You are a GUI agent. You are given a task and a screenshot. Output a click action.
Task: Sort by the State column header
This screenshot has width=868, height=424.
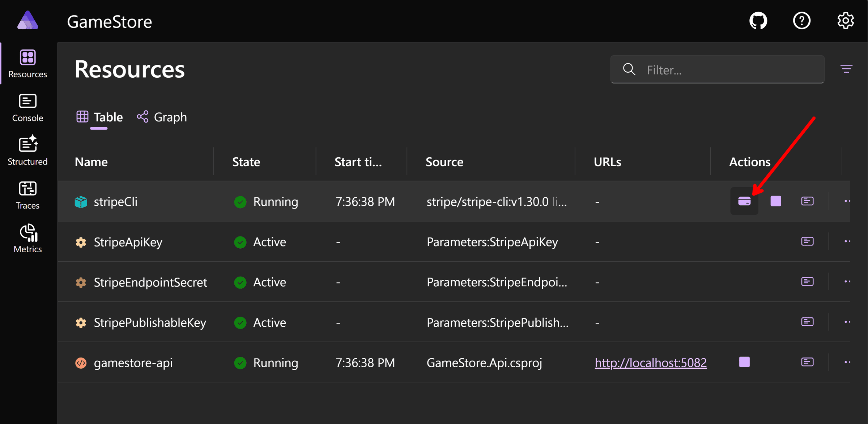click(246, 162)
